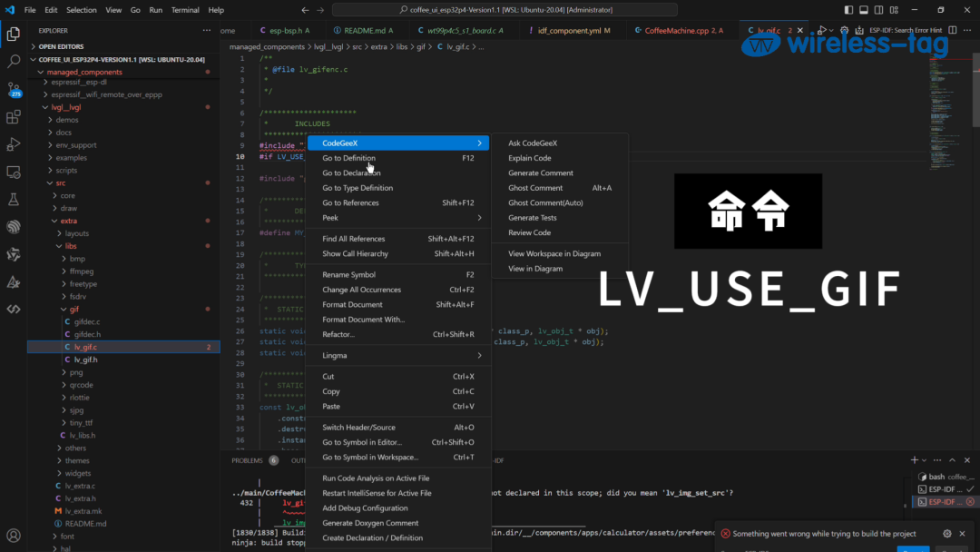Click Rename Symbol in context menu

(348, 274)
